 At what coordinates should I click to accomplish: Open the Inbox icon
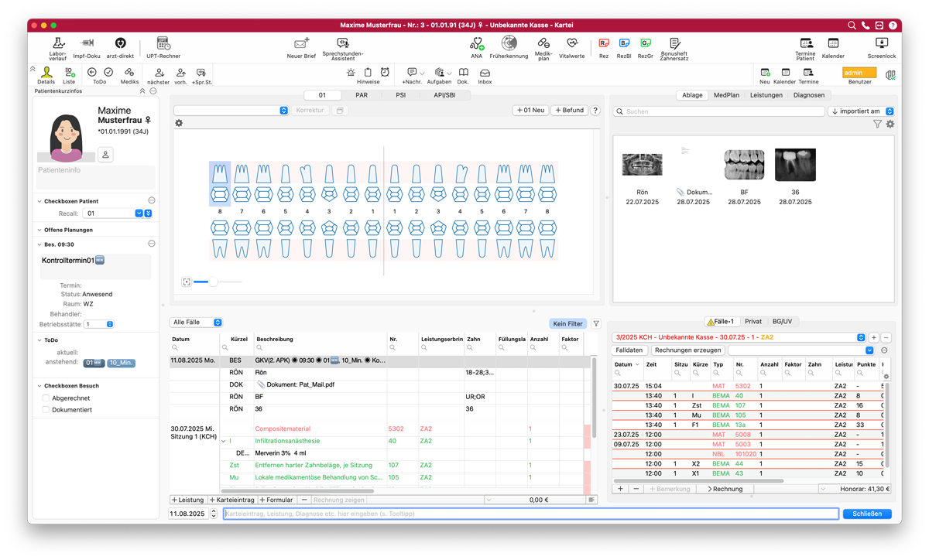click(485, 75)
